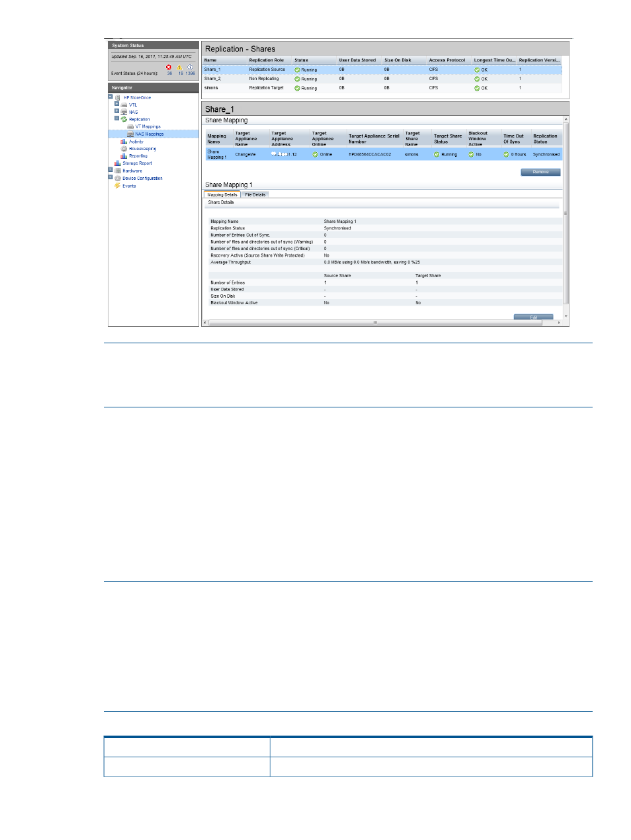Select VTL in the navigator tree
The image size is (631, 840).
(x=133, y=105)
